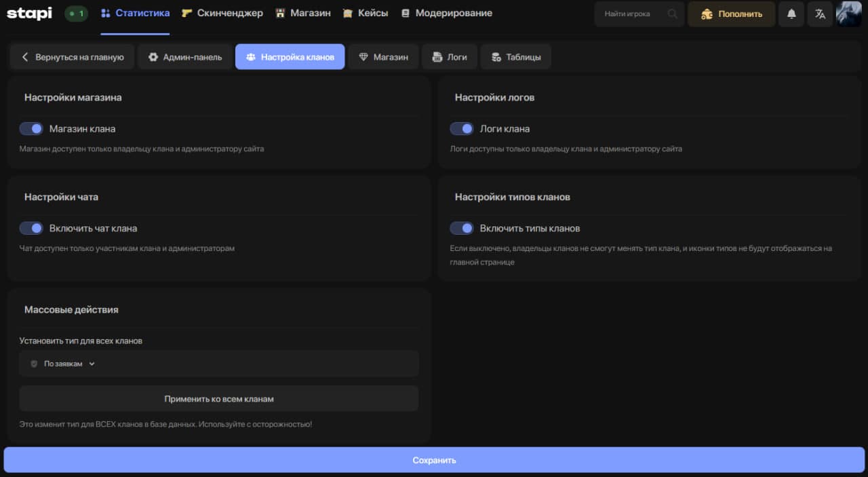Open the Кейсы navigation tab

pyautogui.click(x=366, y=13)
